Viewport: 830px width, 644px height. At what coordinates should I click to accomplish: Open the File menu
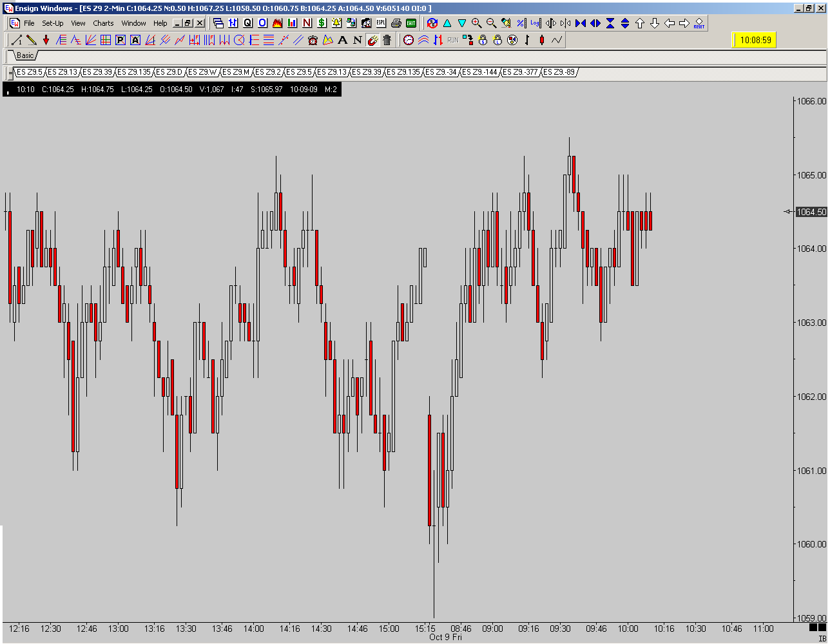(29, 23)
